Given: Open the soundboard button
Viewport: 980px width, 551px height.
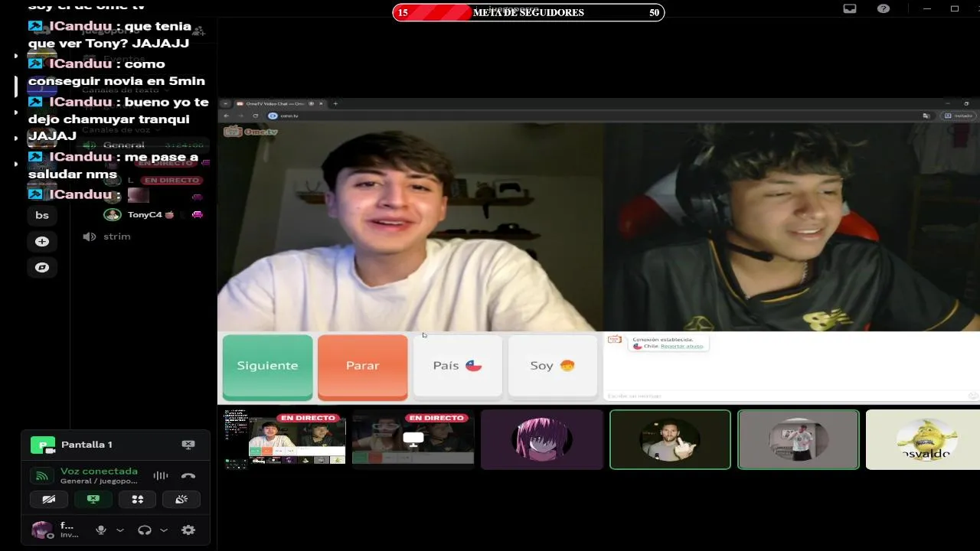Looking at the screenshot, I should [x=181, y=499].
